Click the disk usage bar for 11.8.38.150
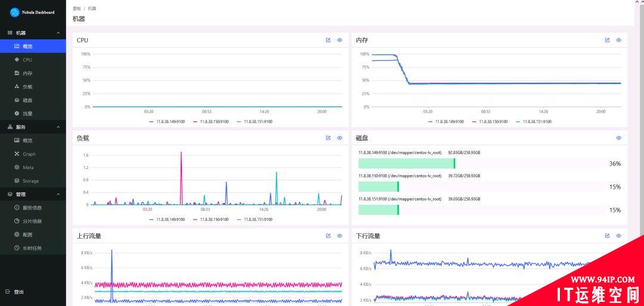The image size is (644, 306). pos(481,186)
